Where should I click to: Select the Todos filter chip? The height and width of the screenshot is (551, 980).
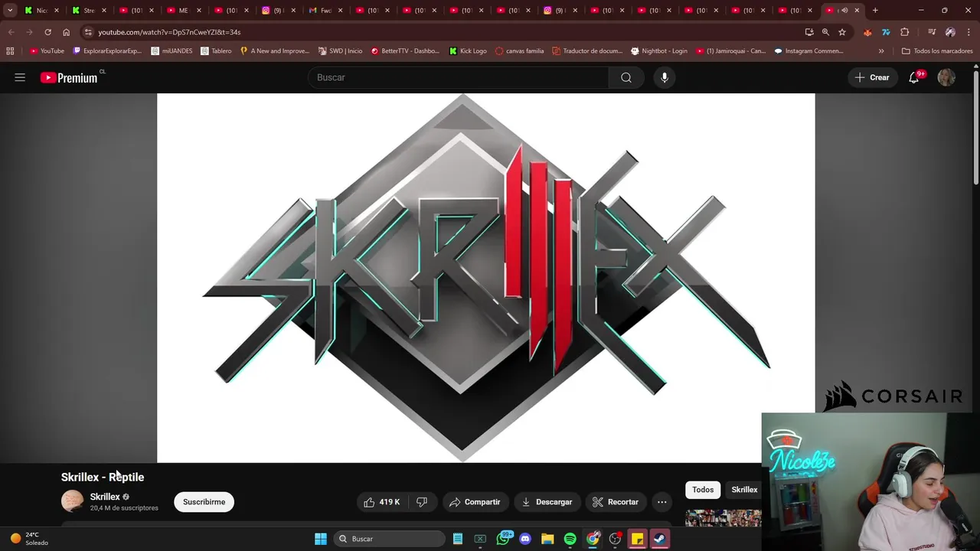click(703, 490)
